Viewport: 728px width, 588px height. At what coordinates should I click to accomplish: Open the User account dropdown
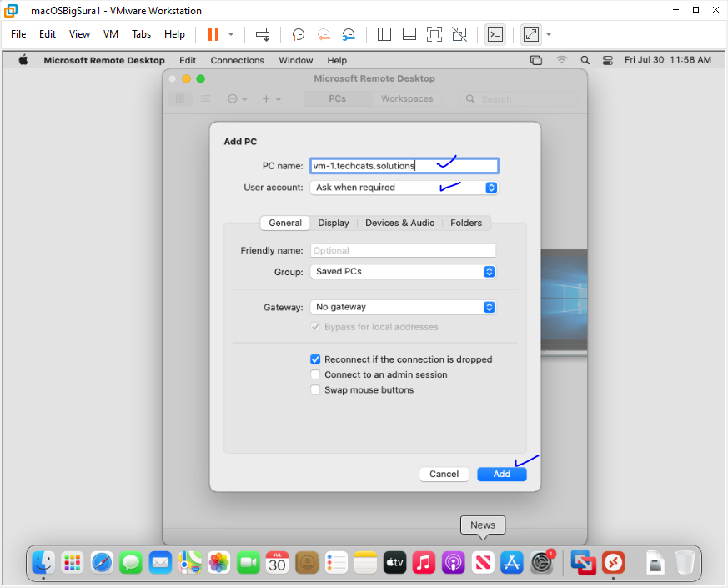pos(404,188)
